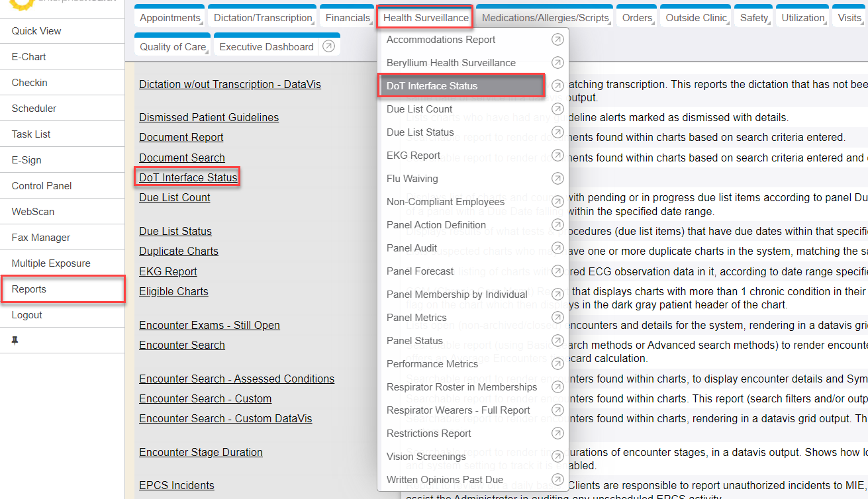Image resolution: width=868 pixels, height=499 pixels.
Task: Expand the Financials dropdown tab
Action: [x=348, y=18]
